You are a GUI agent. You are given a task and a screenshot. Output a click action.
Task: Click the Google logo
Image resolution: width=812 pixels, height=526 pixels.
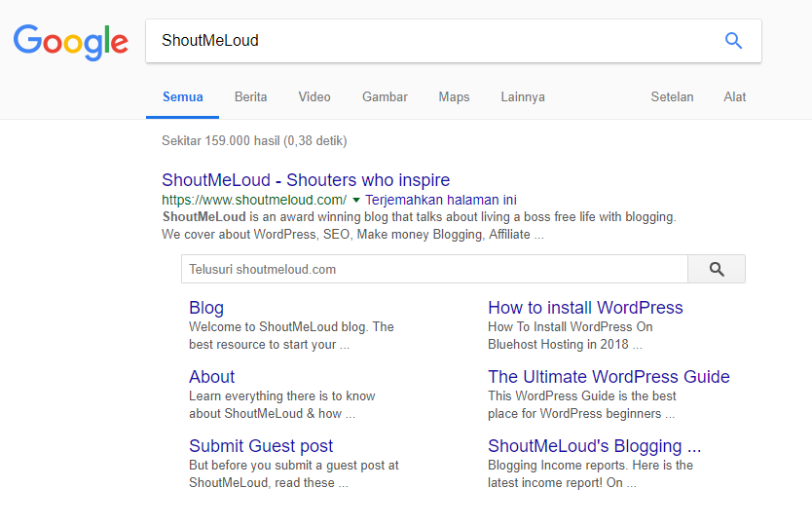(71, 42)
